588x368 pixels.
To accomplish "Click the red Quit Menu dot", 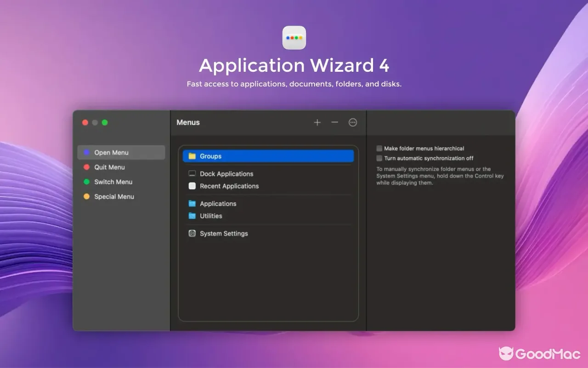I will 86,167.
